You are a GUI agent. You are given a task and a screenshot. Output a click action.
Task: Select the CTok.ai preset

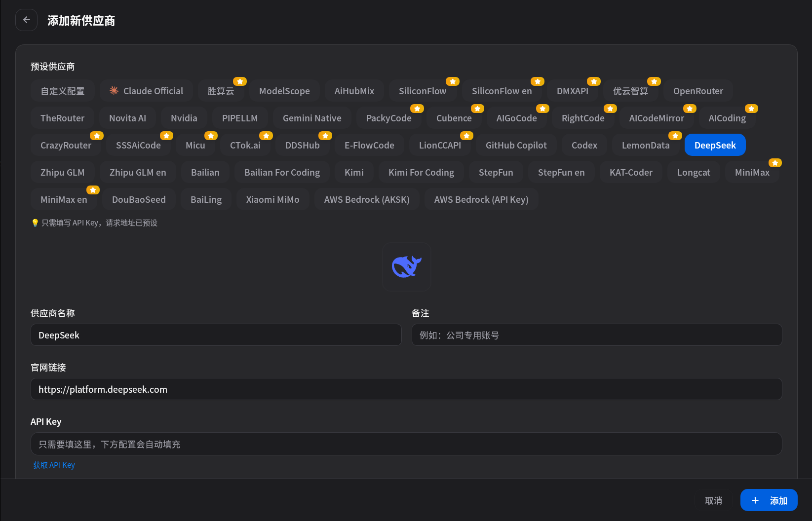click(x=245, y=145)
